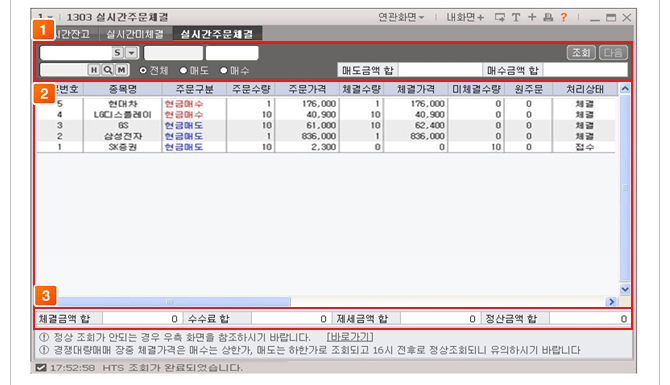The width and height of the screenshot is (670, 385).
Task: Click the printer icon in title bar
Action: point(548,18)
